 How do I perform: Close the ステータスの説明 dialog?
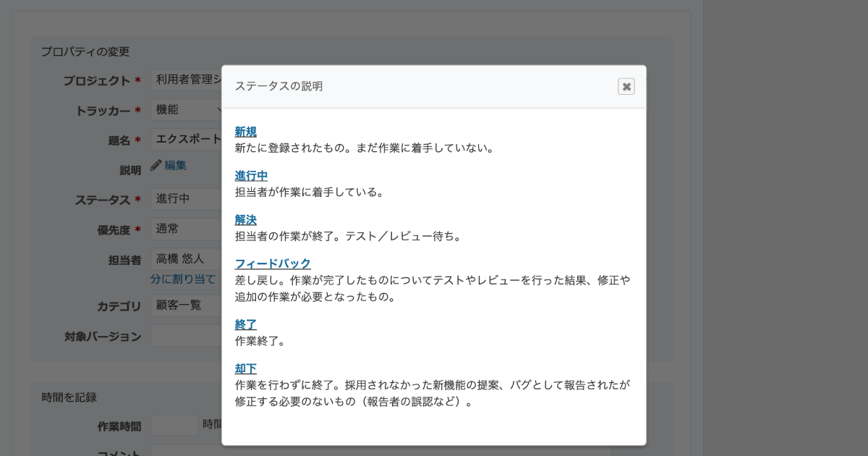[x=625, y=86]
